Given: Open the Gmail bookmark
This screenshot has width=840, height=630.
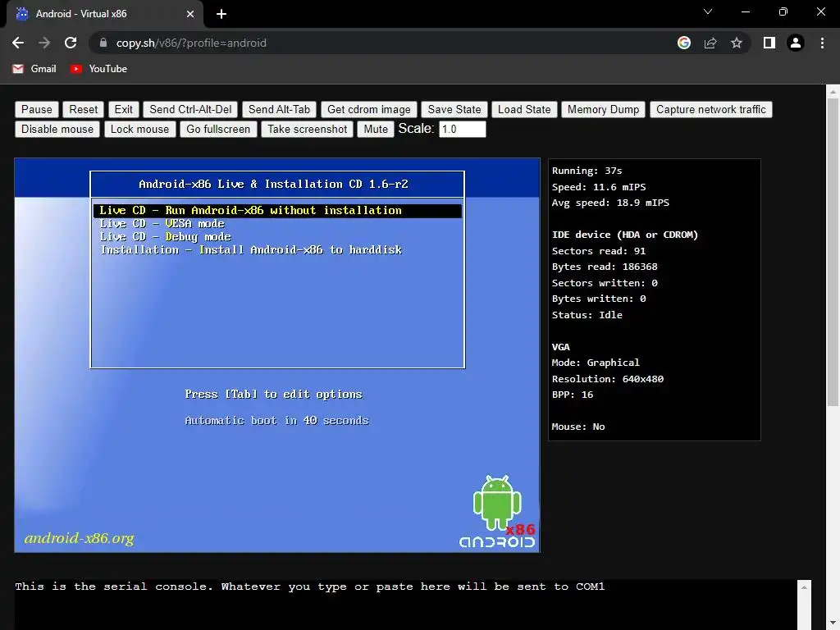Looking at the screenshot, I should (x=34, y=69).
